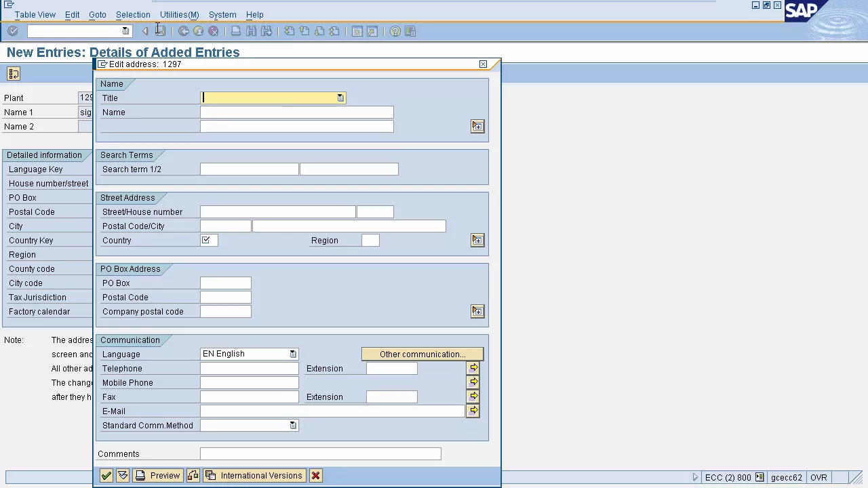Click the First Page icon
868x488 pixels.
(x=289, y=31)
